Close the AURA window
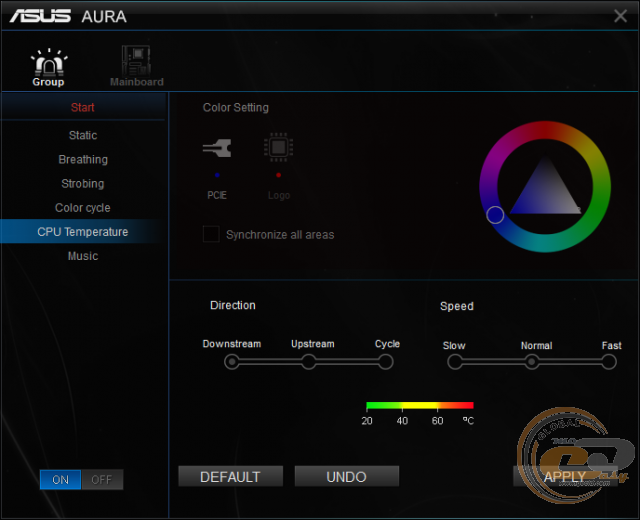The height and width of the screenshot is (520, 640). click(620, 16)
